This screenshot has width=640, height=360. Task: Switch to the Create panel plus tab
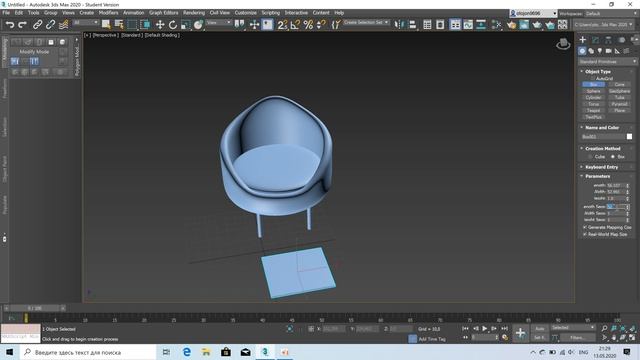[x=582, y=40]
